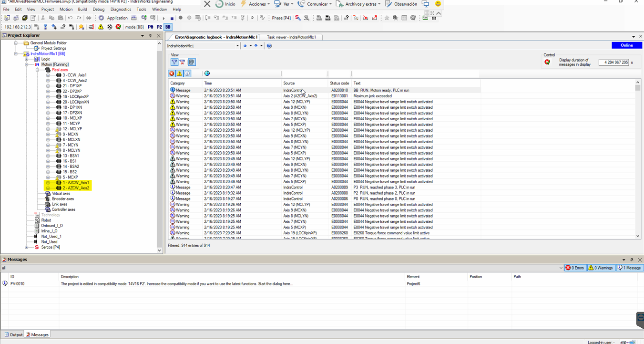This screenshot has width=644, height=344.
Task: Switch to BB operating mode
Action: 168,27
